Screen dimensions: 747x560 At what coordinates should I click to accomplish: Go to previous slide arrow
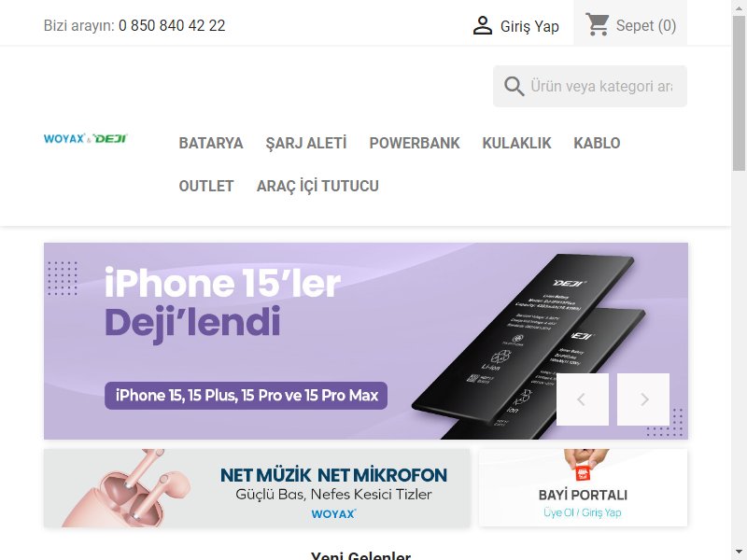[582, 399]
